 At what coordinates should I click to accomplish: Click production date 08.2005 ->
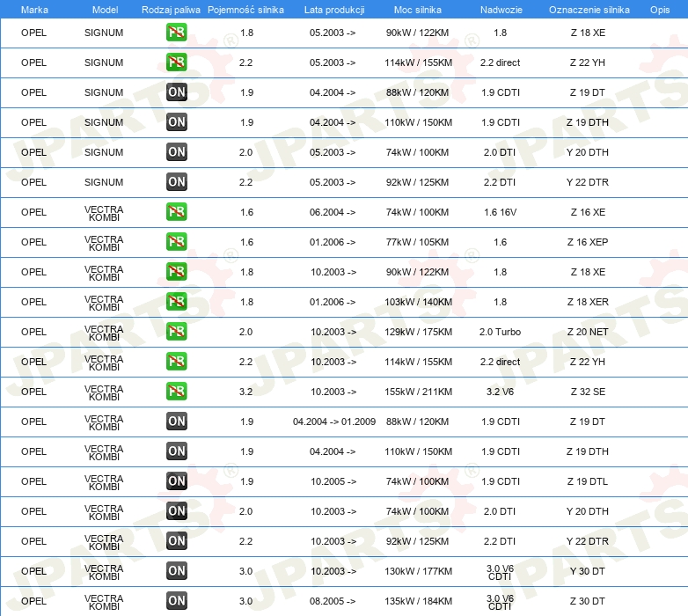(333, 601)
